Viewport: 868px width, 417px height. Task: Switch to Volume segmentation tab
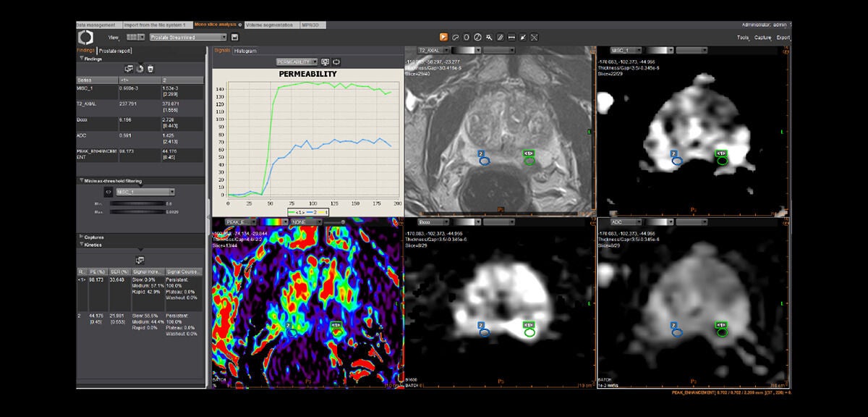point(271,25)
